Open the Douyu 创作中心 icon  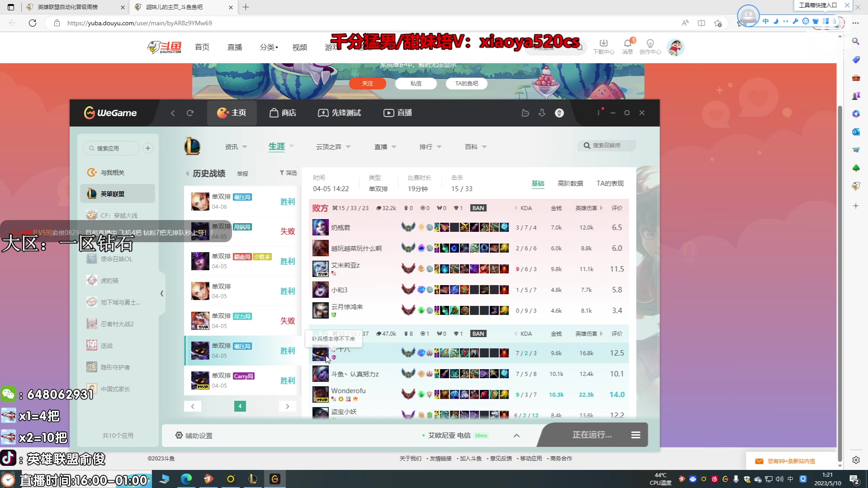click(650, 47)
